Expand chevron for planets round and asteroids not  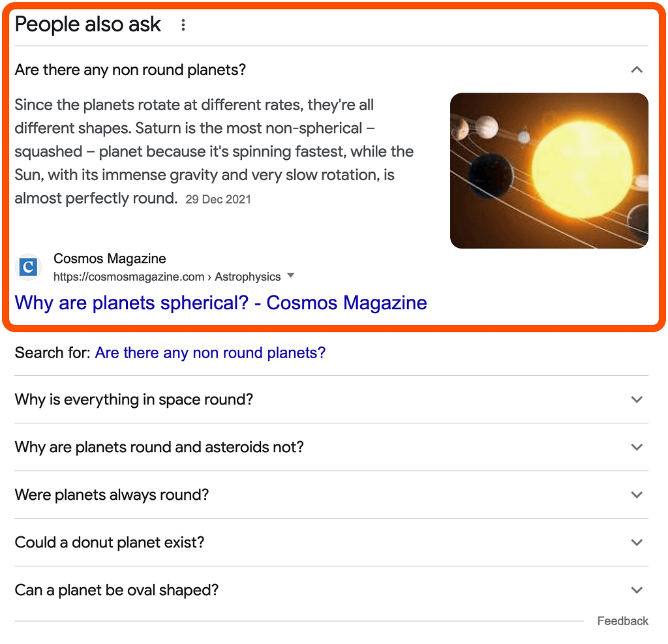click(637, 447)
